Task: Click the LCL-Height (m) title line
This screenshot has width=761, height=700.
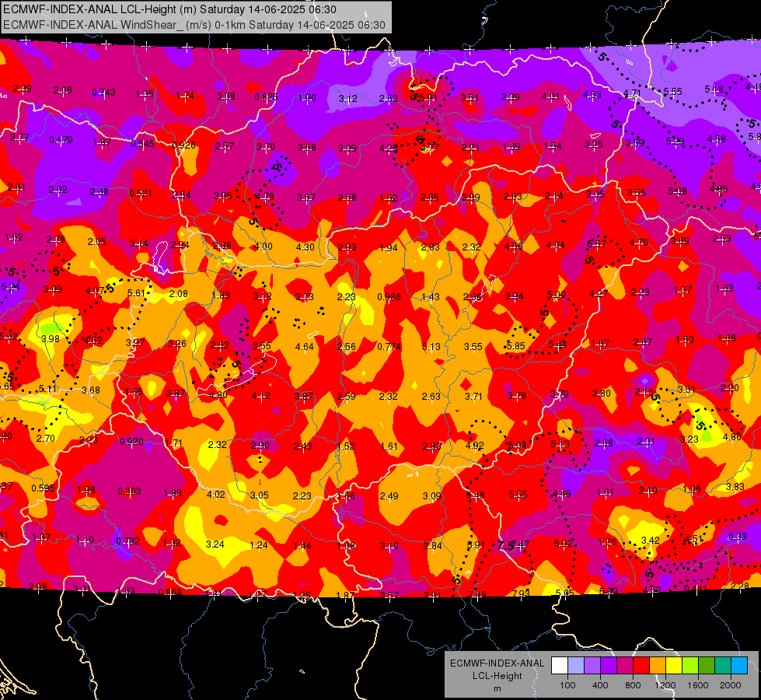Action: 170,9
